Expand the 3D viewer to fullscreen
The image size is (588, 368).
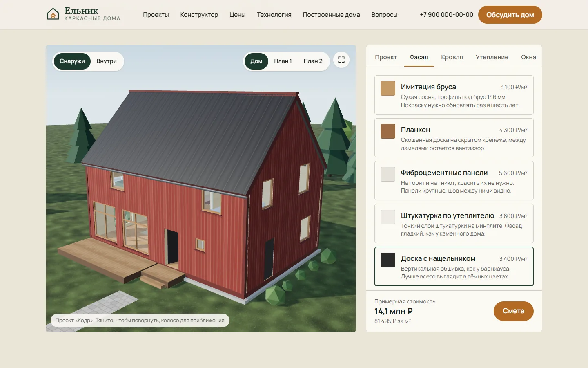pyautogui.click(x=341, y=60)
